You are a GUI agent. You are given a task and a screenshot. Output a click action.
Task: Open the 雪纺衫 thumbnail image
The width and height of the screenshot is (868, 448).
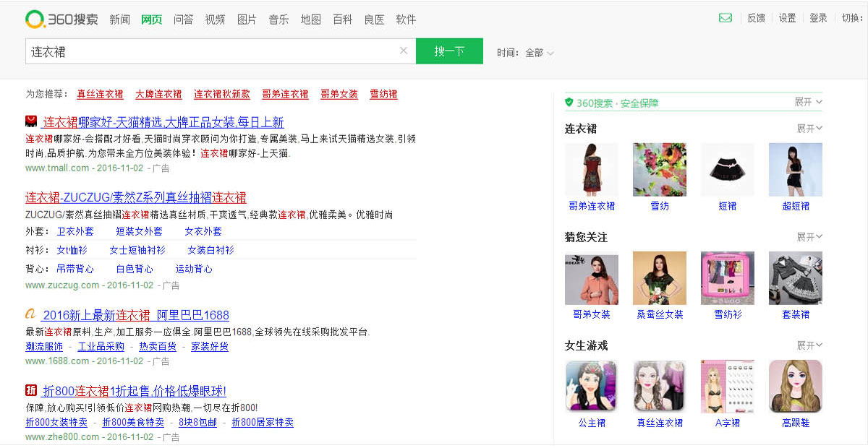(x=728, y=278)
